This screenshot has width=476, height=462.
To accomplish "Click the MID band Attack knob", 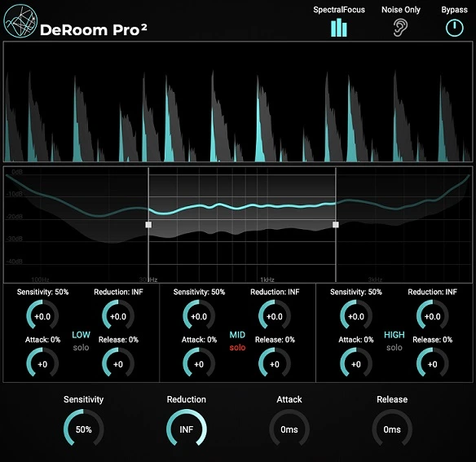I will click(199, 363).
